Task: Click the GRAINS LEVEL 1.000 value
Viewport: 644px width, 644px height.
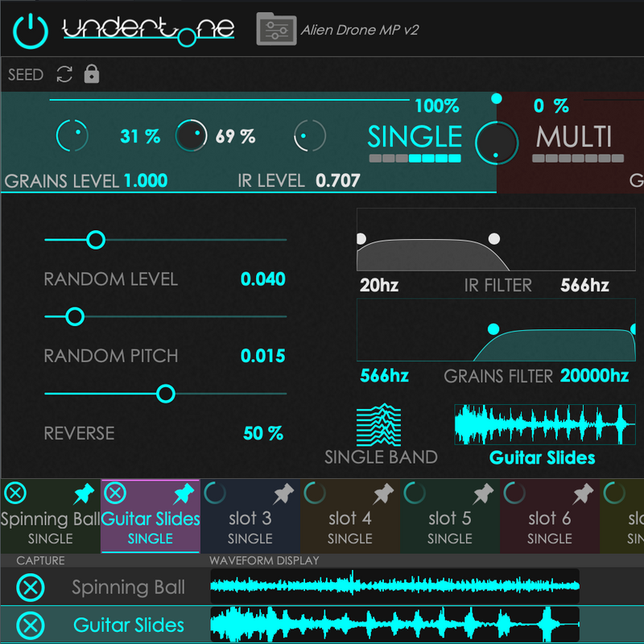Action: [146, 180]
